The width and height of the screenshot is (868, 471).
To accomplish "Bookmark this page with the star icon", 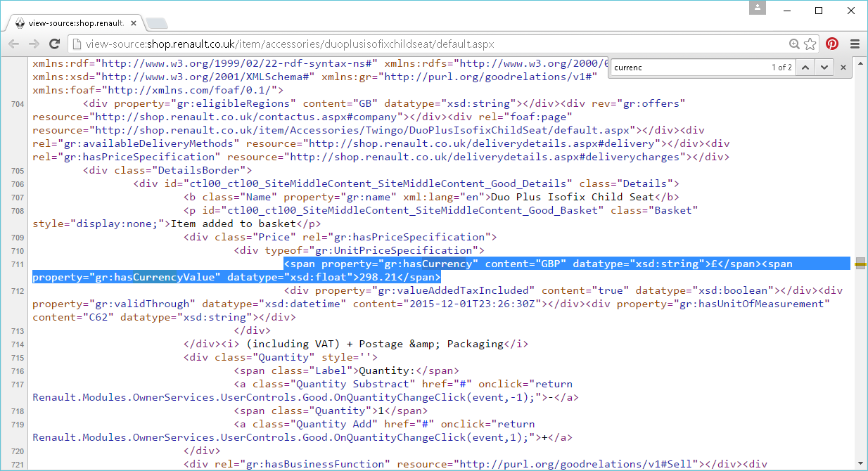I will [x=810, y=44].
